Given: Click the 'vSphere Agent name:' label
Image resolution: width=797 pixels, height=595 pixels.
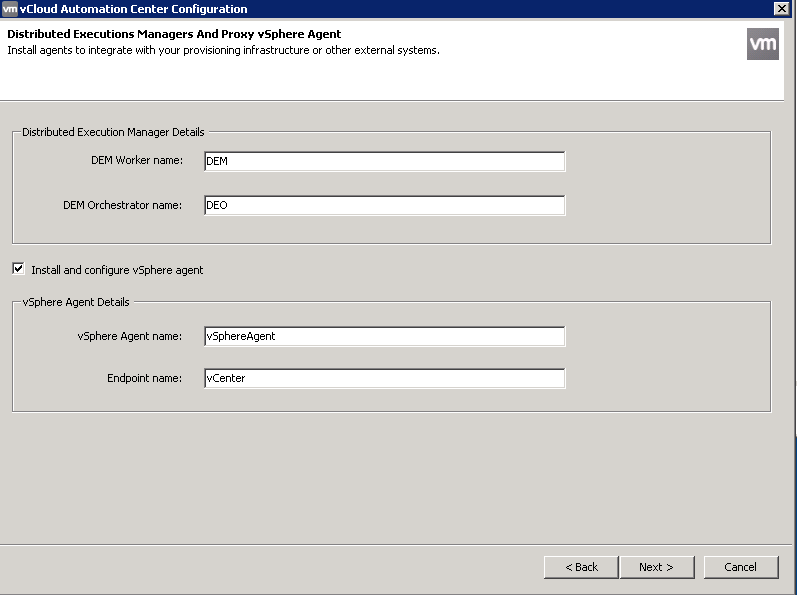Looking at the screenshot, I should (129, 336).
